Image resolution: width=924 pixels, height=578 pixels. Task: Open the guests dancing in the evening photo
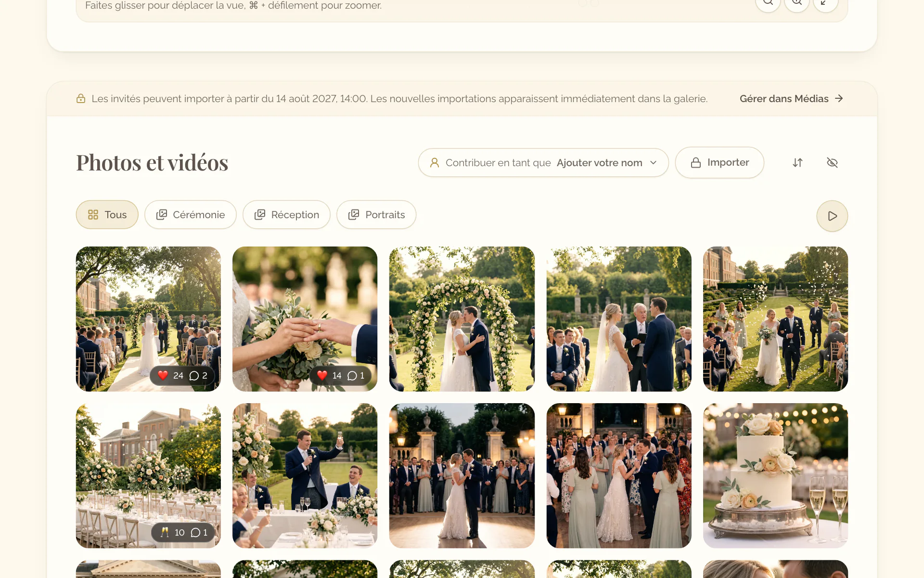click(x=619, y=476)
